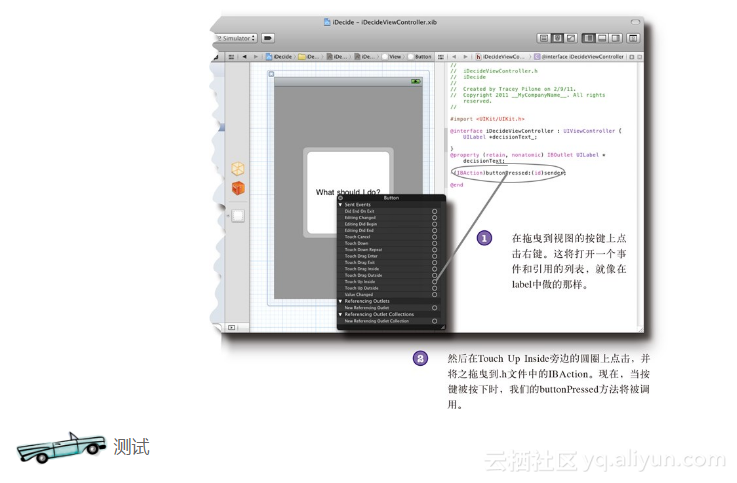Go back in left editor jump bar

click(244, 56)
